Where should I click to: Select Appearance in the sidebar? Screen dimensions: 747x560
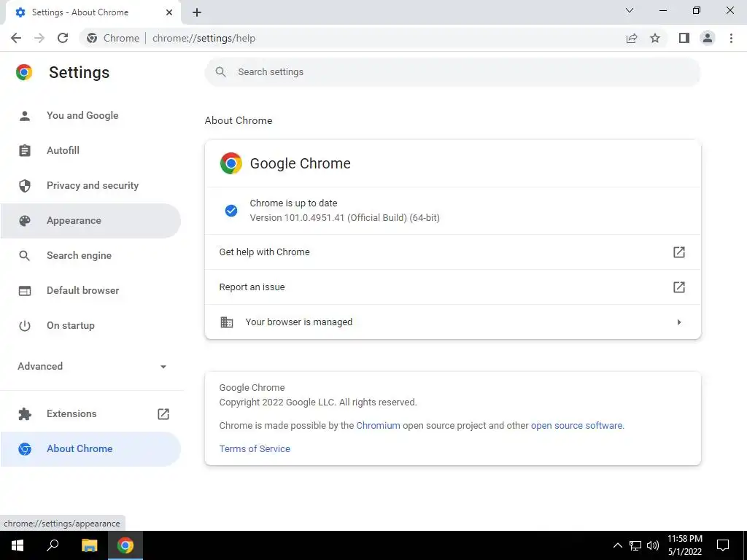point(90,220)
